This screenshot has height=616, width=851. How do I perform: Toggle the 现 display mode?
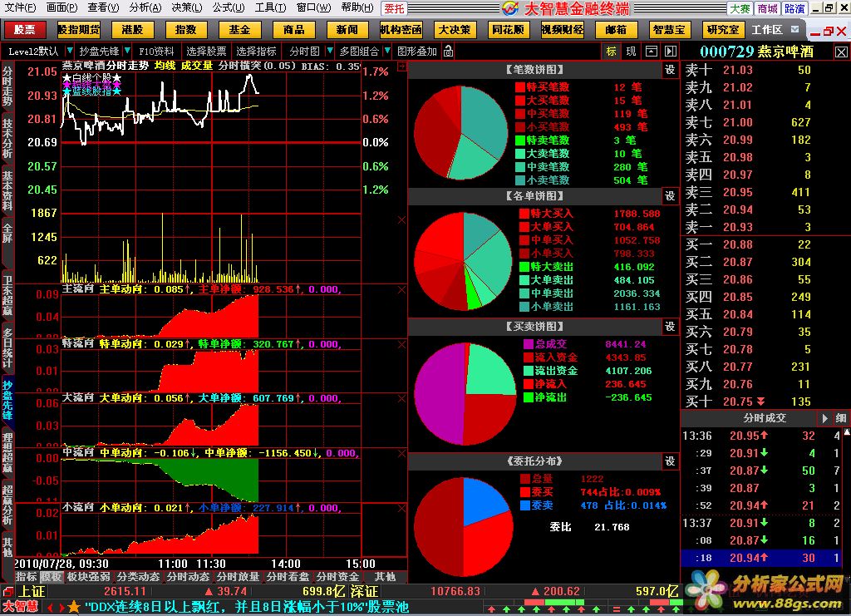pyautogui.click(x=632, y=51)
